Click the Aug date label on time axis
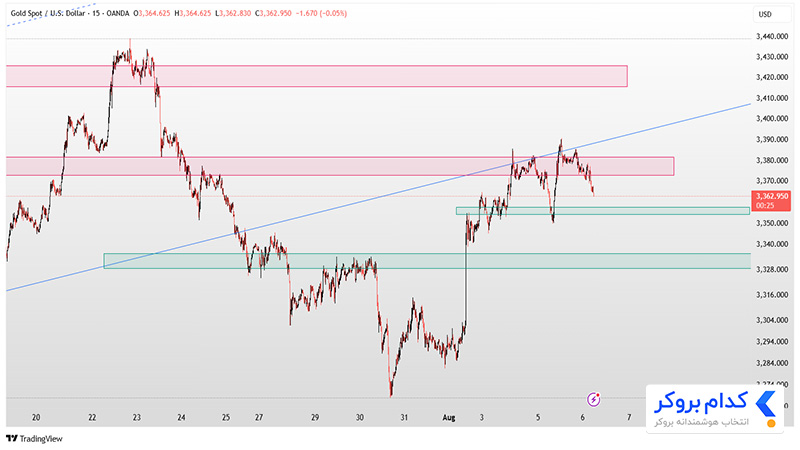800x450 pixels. 448,417
